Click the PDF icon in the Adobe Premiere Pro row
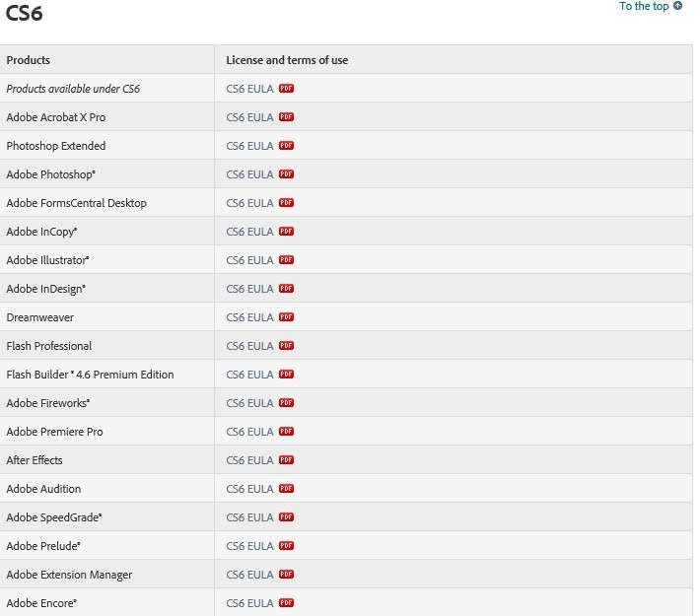This screenshot has height=616, width=700. point(286,432)
